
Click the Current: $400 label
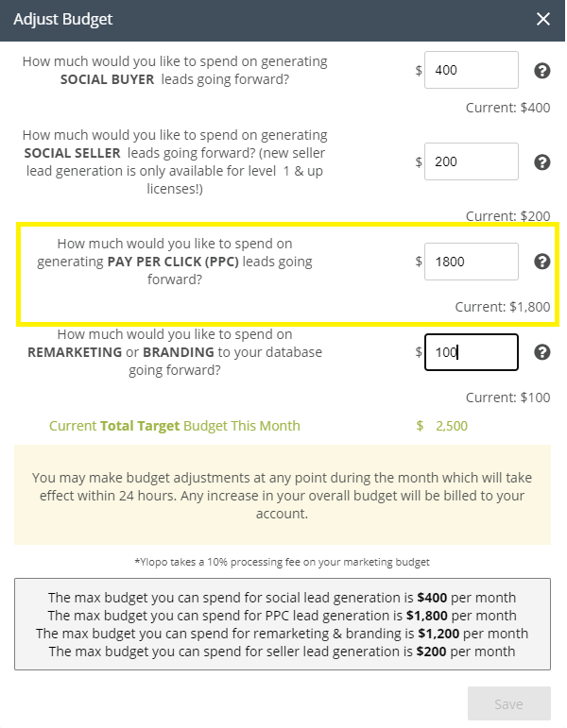pos(507,108)
